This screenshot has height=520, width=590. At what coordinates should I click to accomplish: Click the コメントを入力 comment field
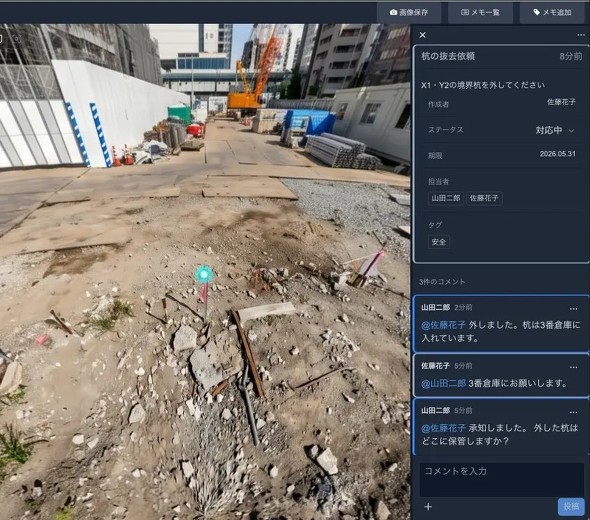(502, 479)
